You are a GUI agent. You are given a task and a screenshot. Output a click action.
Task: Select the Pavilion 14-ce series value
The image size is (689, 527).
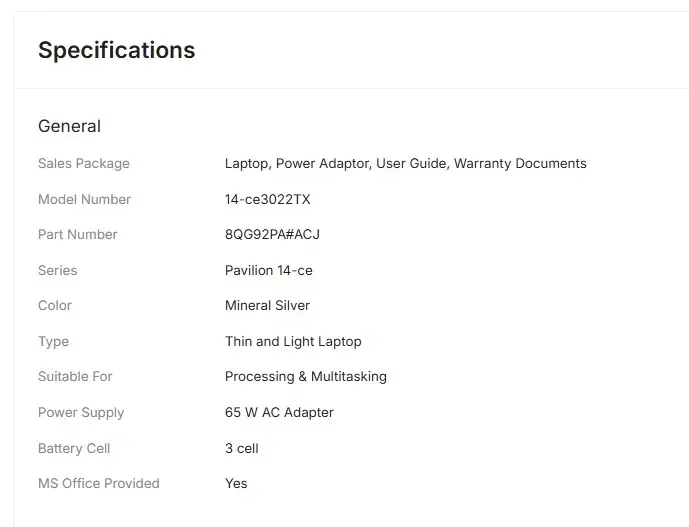(x=268, y=270)
